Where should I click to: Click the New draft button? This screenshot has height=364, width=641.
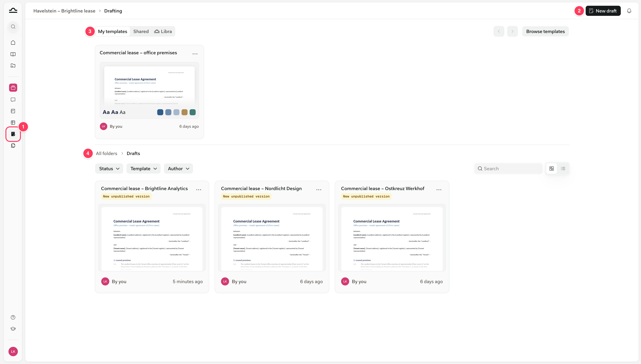click(603, 11)
